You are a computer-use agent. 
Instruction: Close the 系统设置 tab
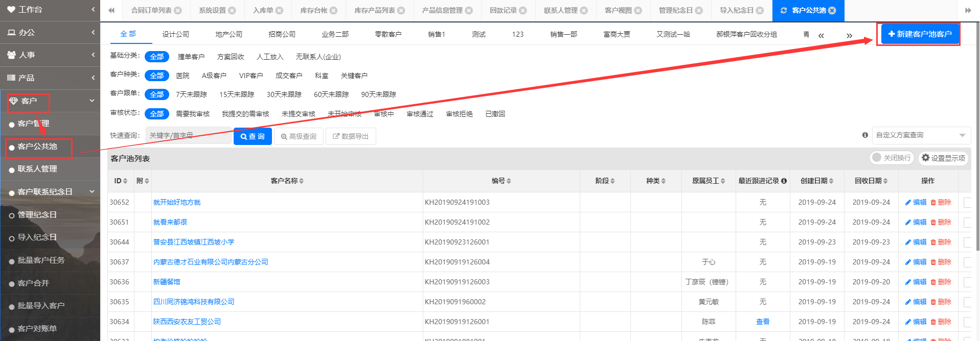232,10
